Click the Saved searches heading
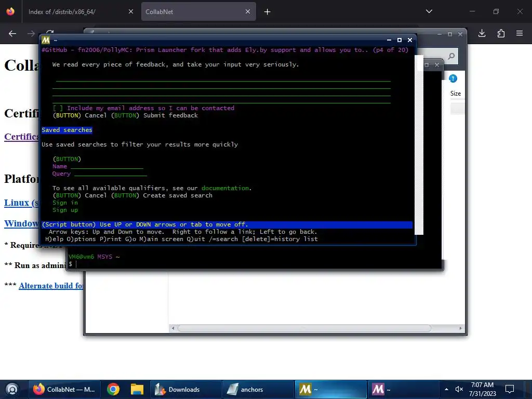Screen dimensions: 532x399 67,130
